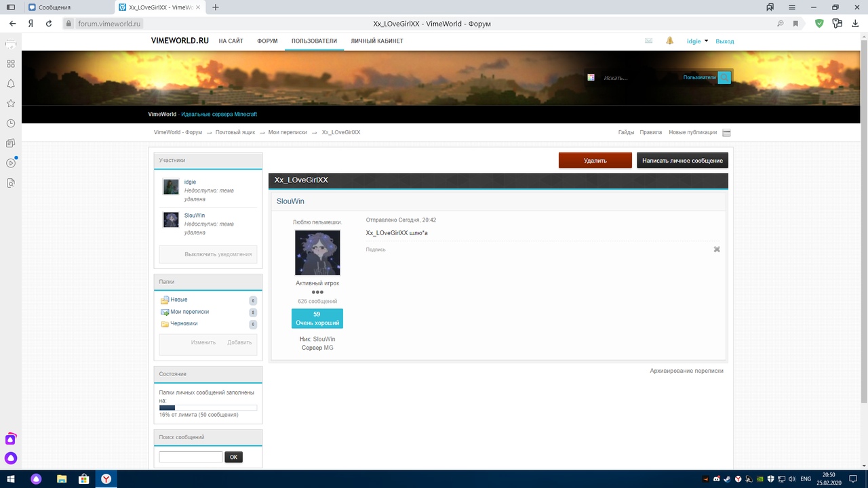Open the browser sidebar history clock icon
The height and width of the screenshot is (488, 868).
pos(11,123)
